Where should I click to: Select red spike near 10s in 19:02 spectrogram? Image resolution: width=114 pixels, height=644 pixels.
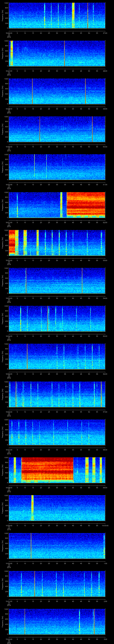(25, 621)
